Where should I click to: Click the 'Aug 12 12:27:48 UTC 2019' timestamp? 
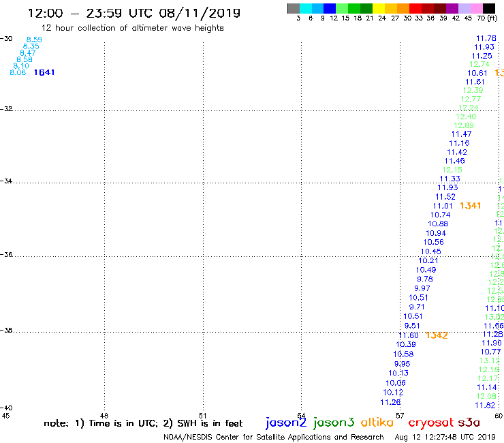pos(445,438)
